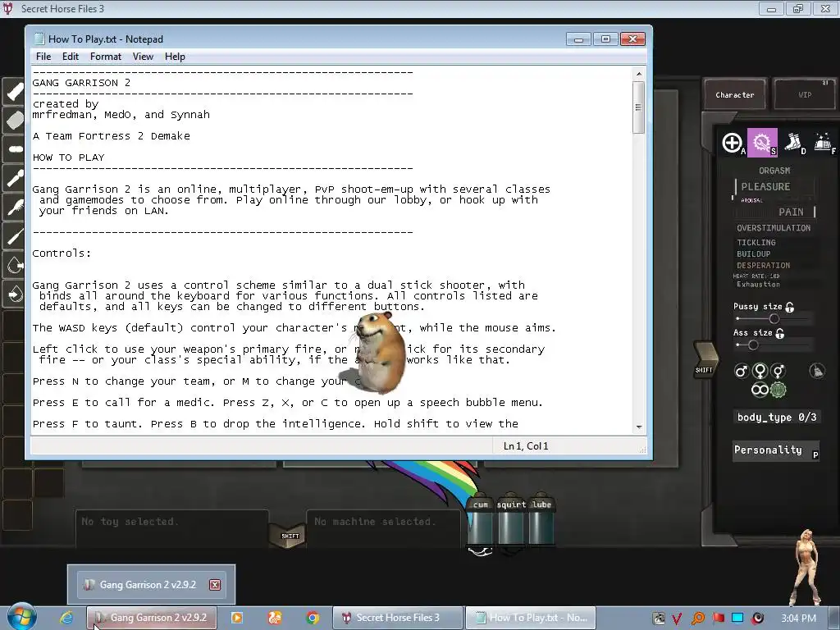
Task: Open the Help menu in Notepad
Action: (x=175, y=57)
